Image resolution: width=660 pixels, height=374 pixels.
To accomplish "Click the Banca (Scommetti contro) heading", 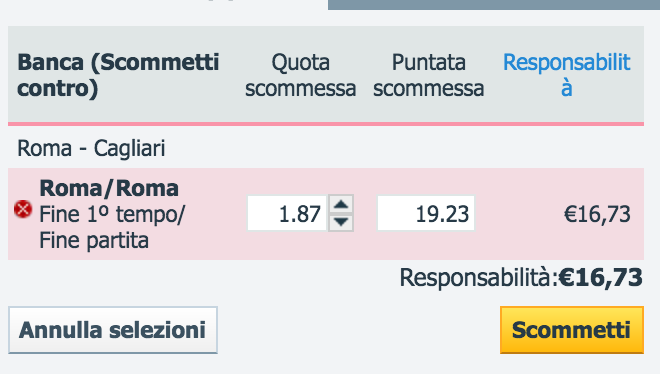I will click(118, 75).
